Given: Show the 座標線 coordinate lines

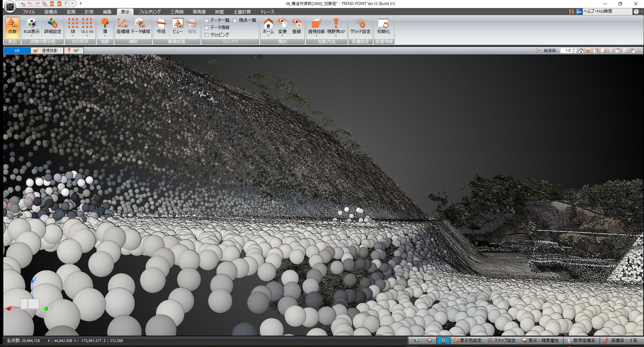Looking at the screenshot, I should click(123, 27).
